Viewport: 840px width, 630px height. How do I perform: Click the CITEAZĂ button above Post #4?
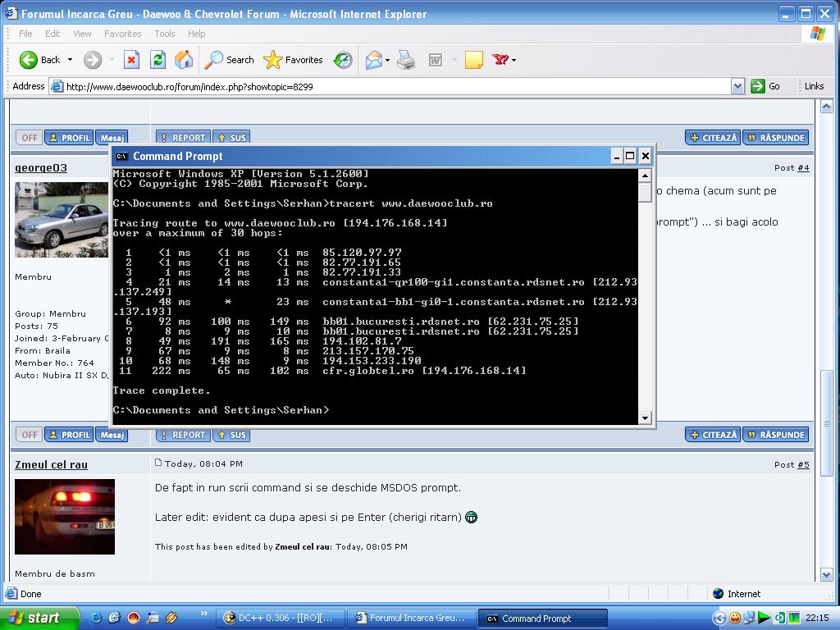tap(713, 138)
